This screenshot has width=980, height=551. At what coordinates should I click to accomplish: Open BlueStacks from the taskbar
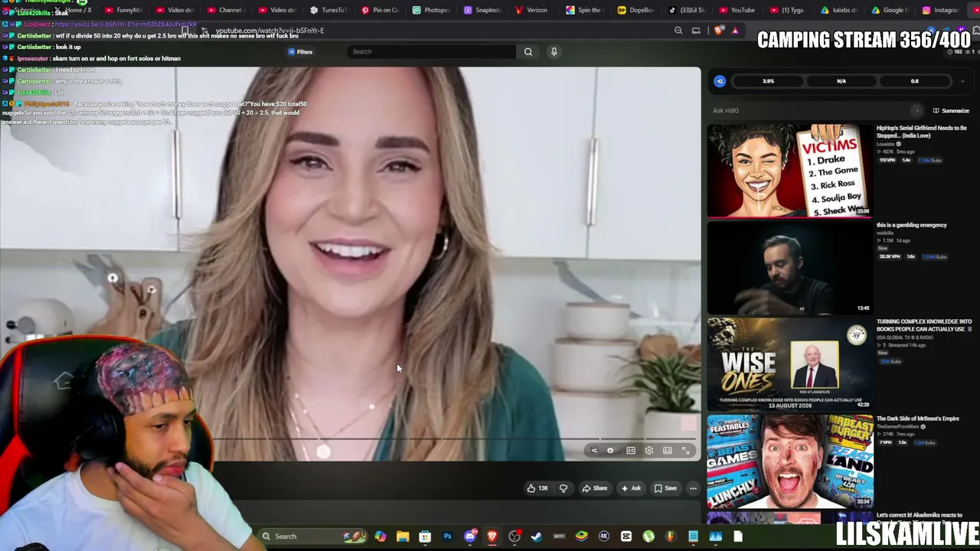(x=582, y=536)
